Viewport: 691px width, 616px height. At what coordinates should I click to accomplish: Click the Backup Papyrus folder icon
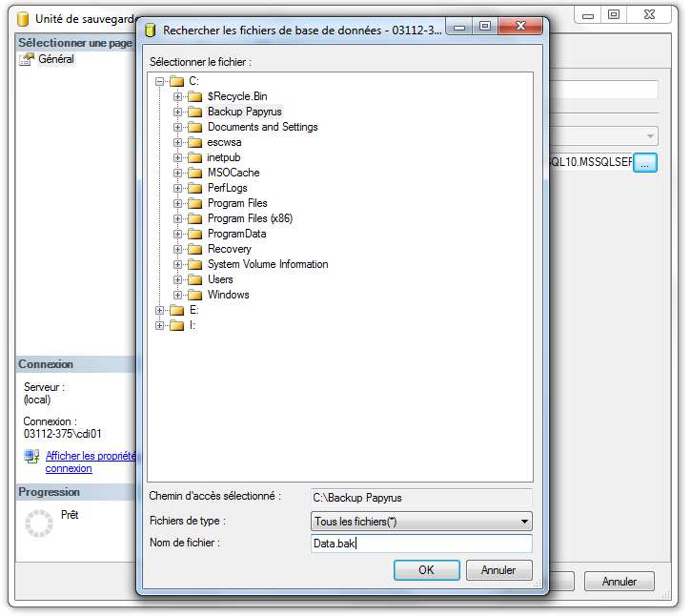pyautogui.click(x=194, y=112)
